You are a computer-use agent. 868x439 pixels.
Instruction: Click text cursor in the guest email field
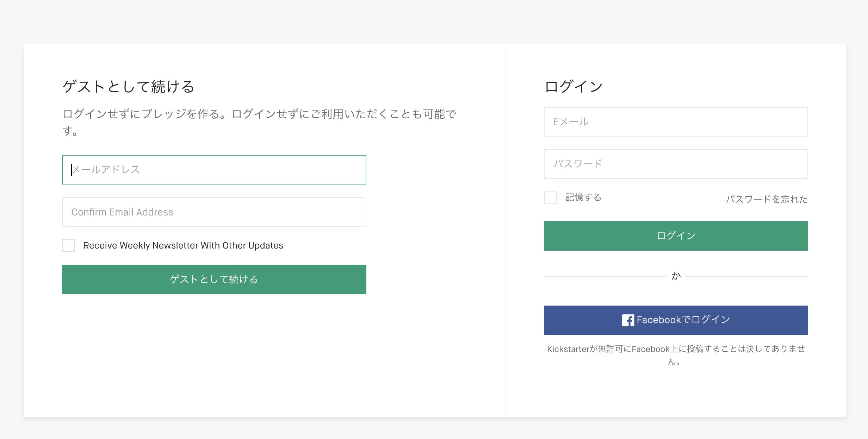coord(72,170)
